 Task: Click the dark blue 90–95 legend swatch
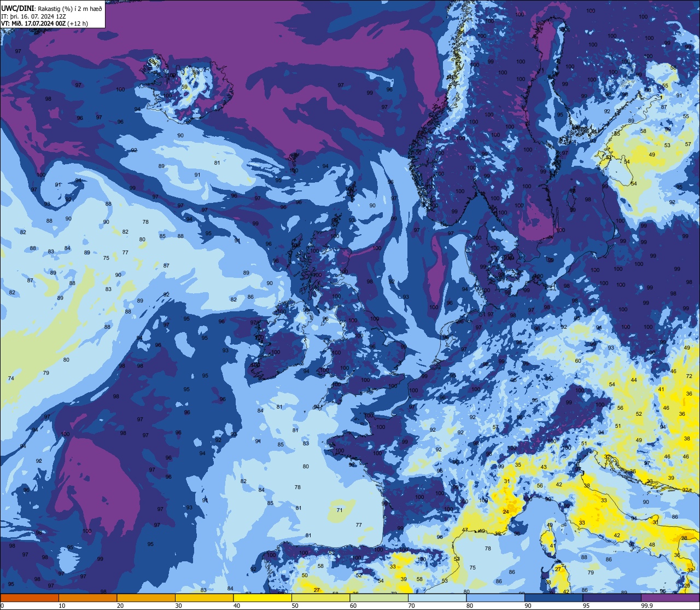pos(553,597)
